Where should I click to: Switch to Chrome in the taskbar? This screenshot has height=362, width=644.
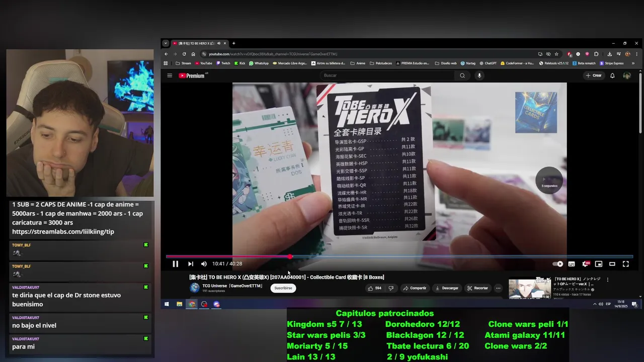pyautogui.click(x=192, y=304)
